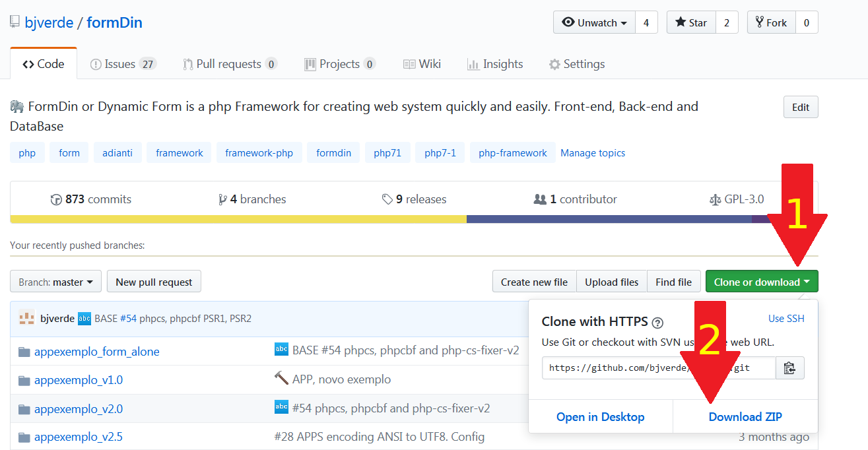
Task: Select the framework topic tag
Action: 180,152
